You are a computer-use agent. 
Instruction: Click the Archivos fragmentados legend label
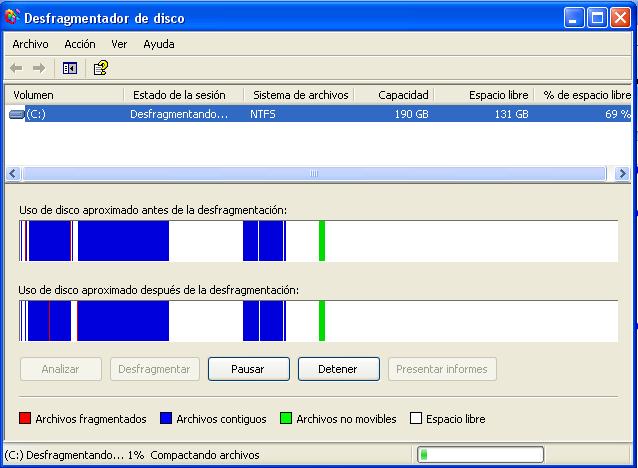tap(91, 419)
